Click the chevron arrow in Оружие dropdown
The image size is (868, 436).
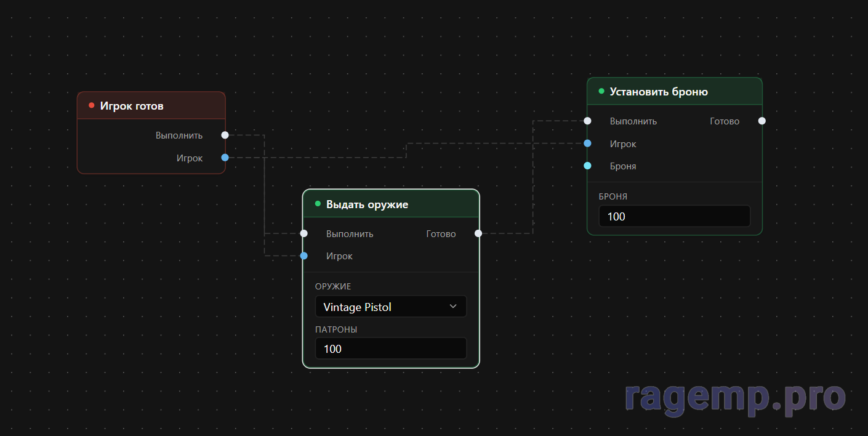coord(453,306)
